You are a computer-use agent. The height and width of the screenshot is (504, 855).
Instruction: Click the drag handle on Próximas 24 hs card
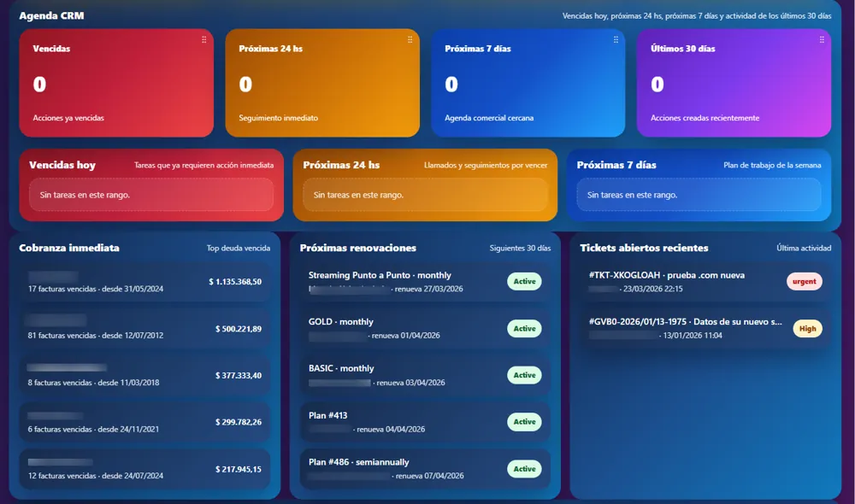[410, 39]
